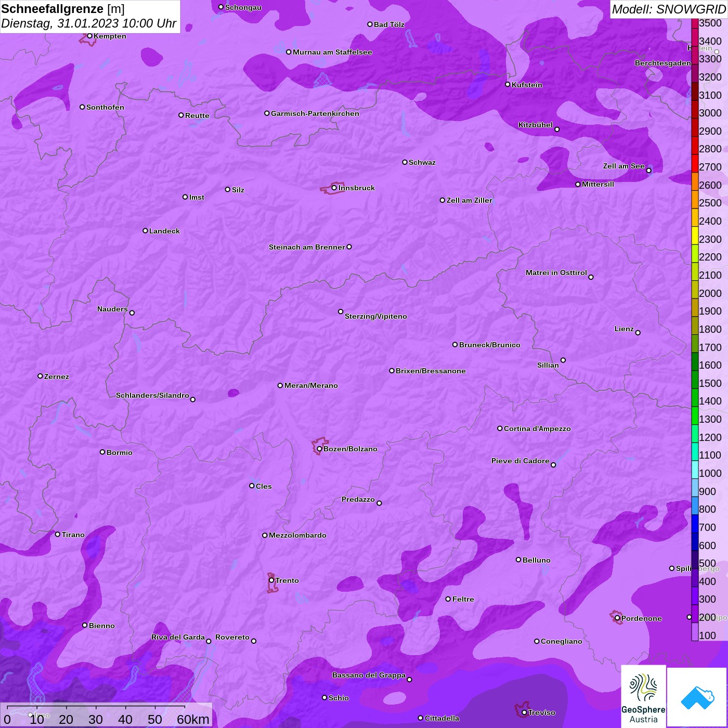Click the 100 light purple legend swatch
The image size is (728, 728).
pos(695,631)
